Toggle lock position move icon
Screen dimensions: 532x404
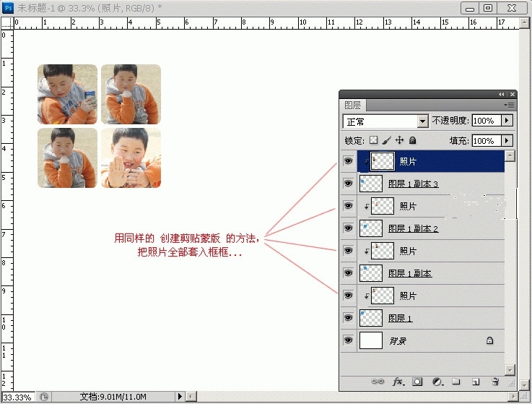(400, 140)
